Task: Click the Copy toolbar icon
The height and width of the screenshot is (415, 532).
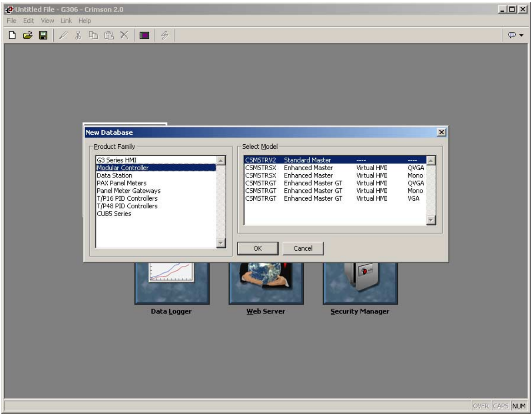Action: [x=93, y=35]
